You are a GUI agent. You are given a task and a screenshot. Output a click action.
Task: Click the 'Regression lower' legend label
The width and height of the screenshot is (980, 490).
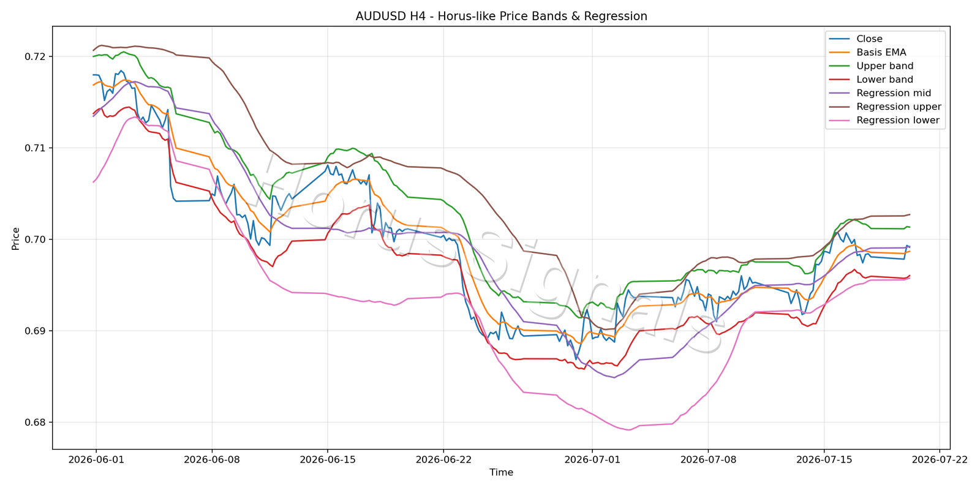coord(898,120)
